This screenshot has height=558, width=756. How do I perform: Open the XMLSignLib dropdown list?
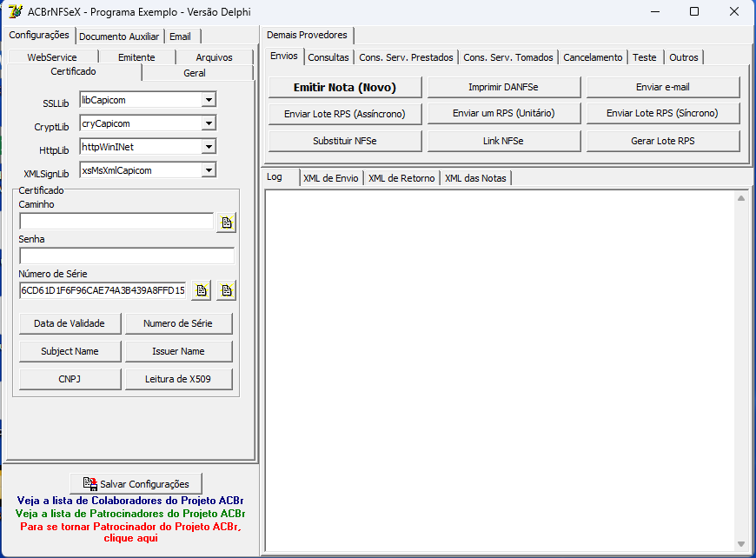(209, 170)
